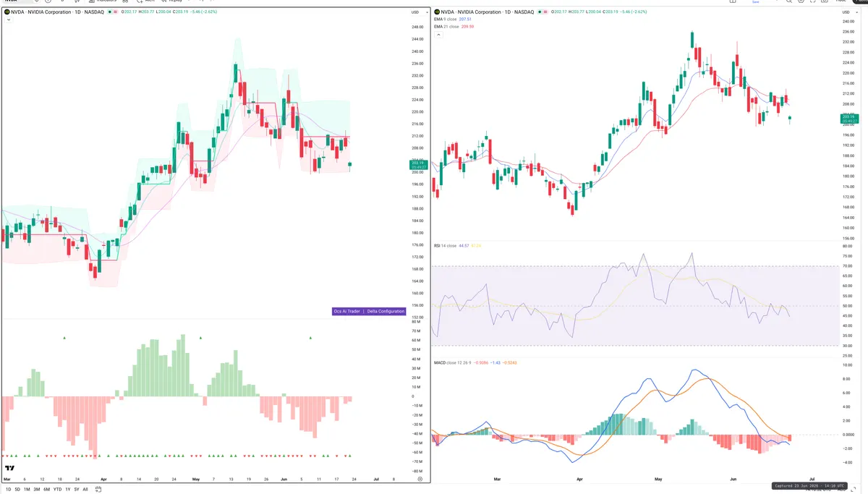Click the Ocs Ai Trader label
Screen dimensions: 868x494
pos(346,311)
